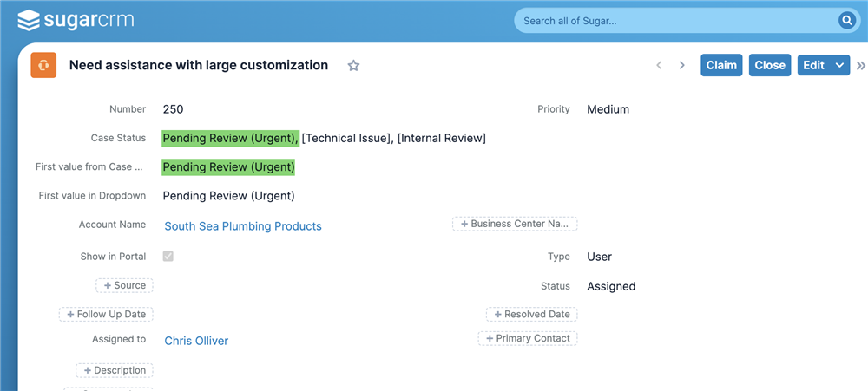Click the Close case button
The height and width of the screenshot is (391, 868).
pos(770,65)
